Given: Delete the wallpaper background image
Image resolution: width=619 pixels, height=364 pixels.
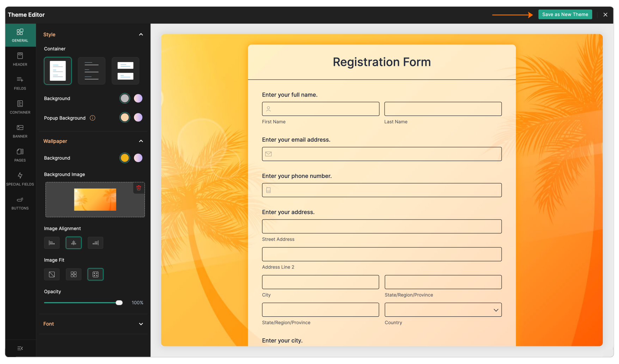Looking at the screenshot, I should pyautogui.click(x=139, y=188).
